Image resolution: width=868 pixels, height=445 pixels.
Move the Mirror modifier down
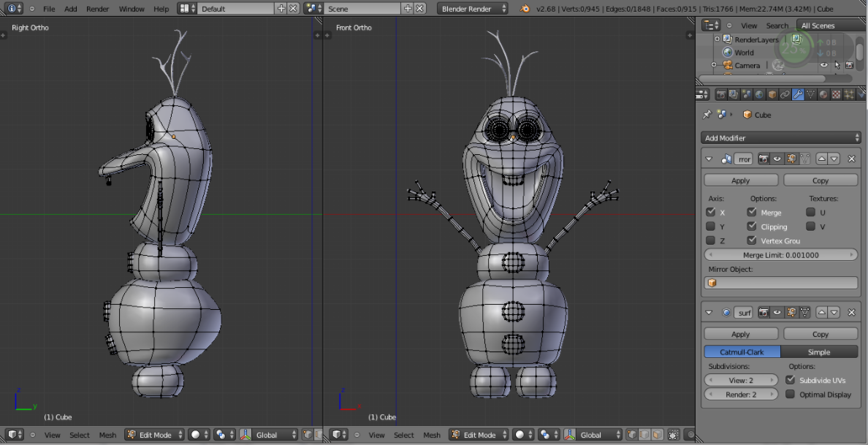click(x=834, y=159)
